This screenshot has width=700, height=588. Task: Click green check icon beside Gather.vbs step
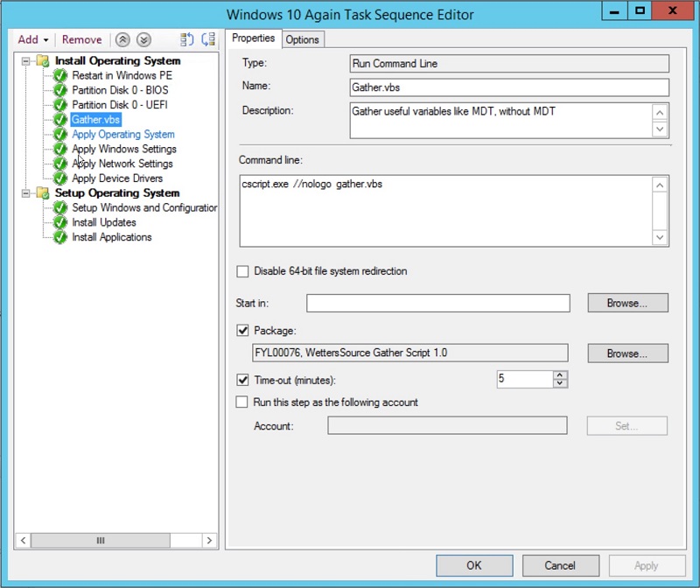[x=60, y=120]
